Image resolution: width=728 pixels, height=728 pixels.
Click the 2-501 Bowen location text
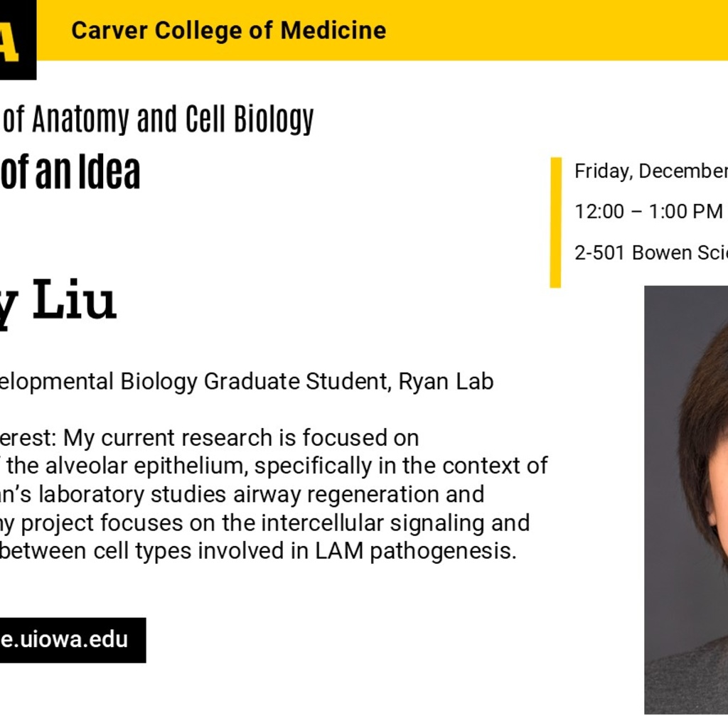tap(651, 252)
